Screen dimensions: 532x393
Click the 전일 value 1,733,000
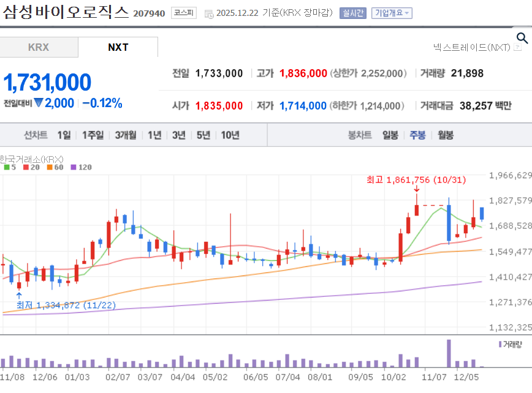pos(219,73)
